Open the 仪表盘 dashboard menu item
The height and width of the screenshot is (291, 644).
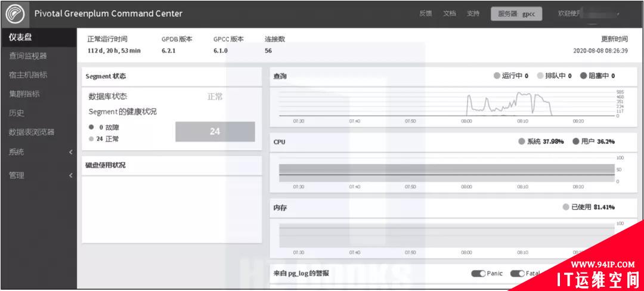pos(39,38)
